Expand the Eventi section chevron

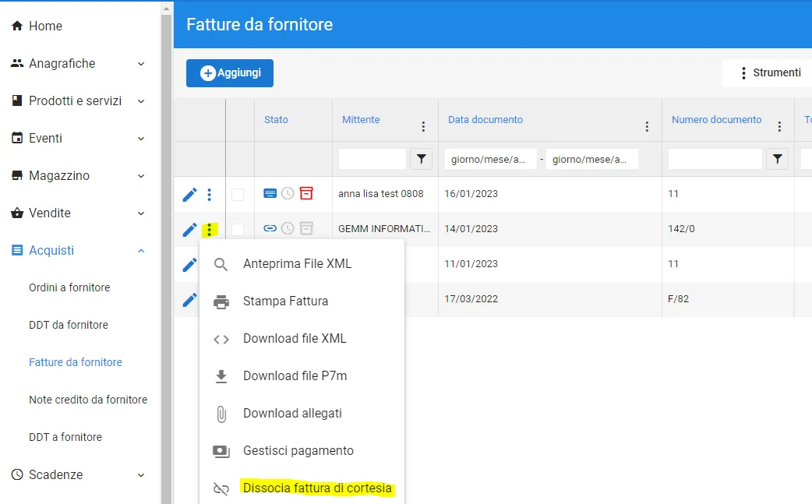point(141,138)
